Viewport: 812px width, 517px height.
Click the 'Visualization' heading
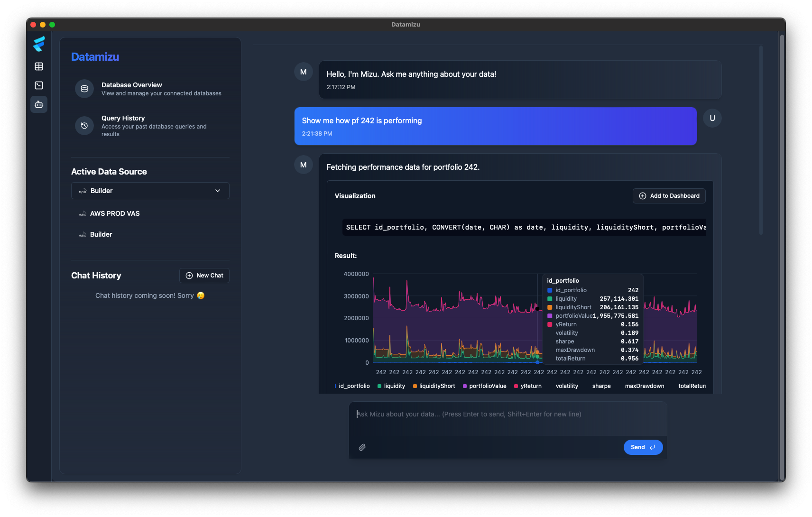[x=355, y=196]
